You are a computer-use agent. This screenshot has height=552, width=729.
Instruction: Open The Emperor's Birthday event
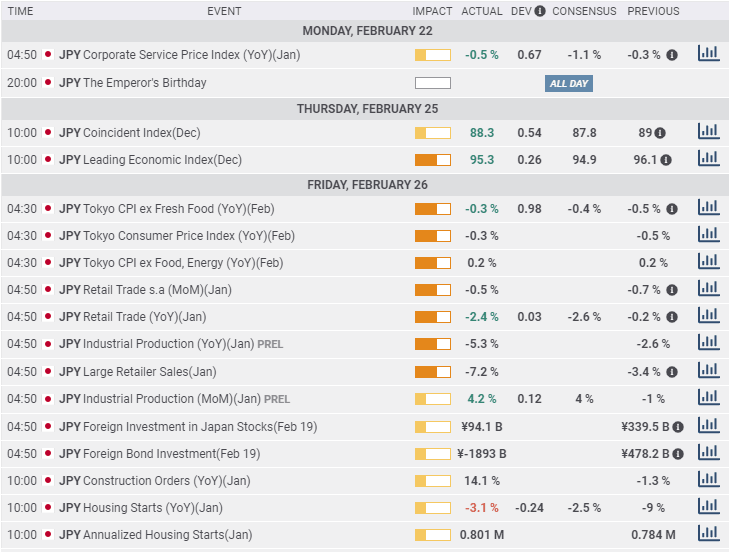coord(145,83)
